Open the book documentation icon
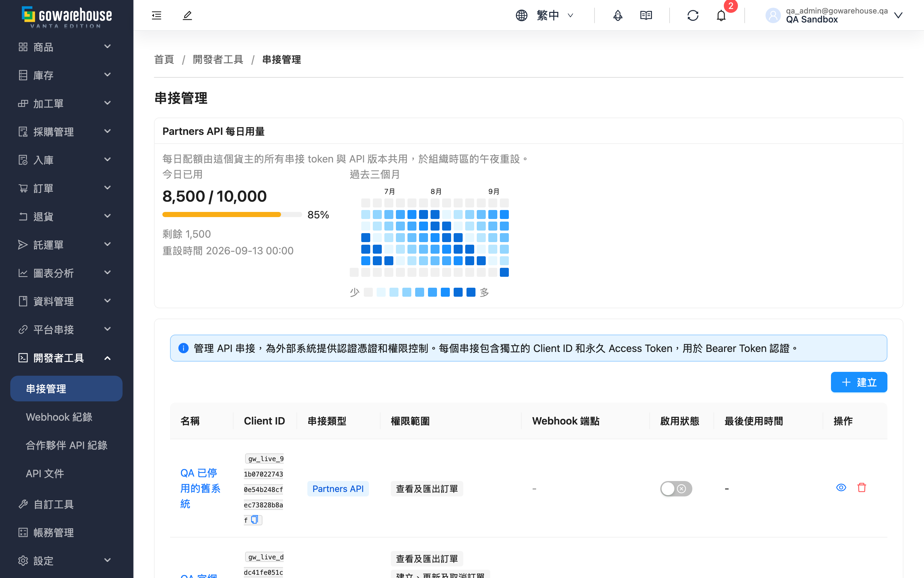This screenshot has height=578, width=924. [646, 15]
